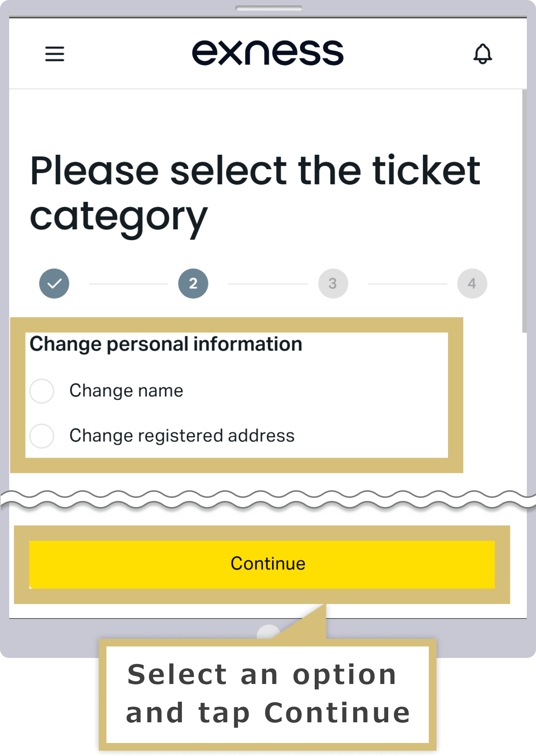Go back to completed step one checkmark
Image resolution: width=536 pixels, height=756 pixels.
tap(54, 283)
